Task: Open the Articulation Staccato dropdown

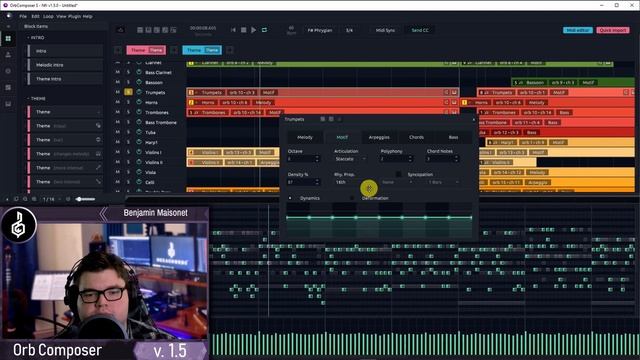Action: coord(350,159)
